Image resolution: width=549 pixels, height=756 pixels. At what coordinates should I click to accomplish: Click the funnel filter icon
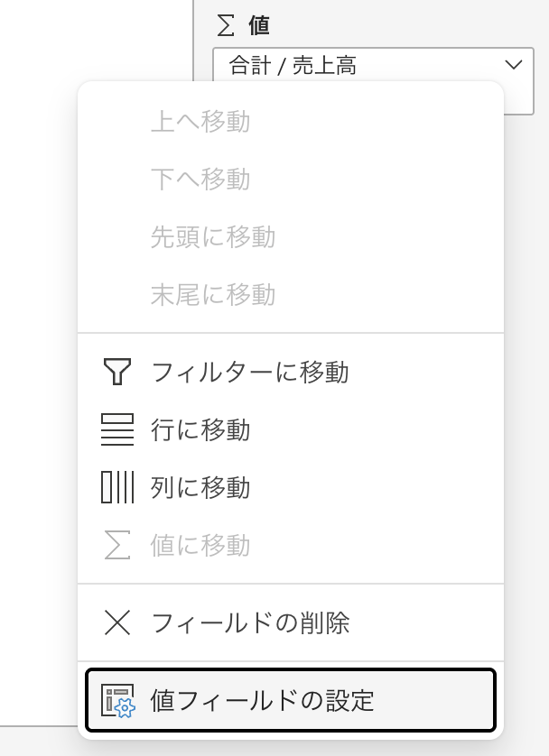pyautogui.click(x=117, y=371)
